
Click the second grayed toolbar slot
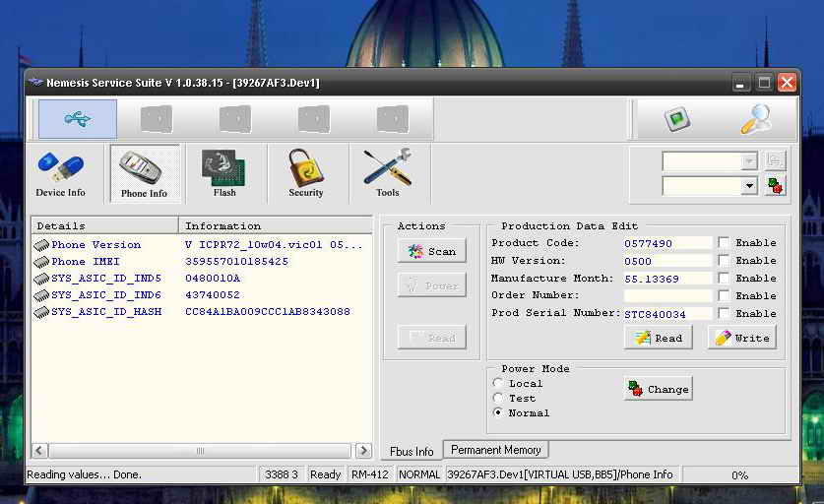tap(235, 119)
